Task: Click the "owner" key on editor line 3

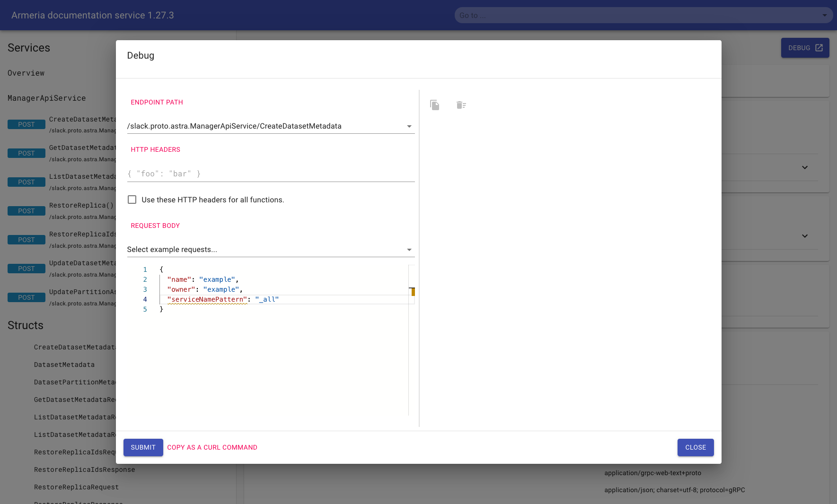Action: [x=181, y=289]
